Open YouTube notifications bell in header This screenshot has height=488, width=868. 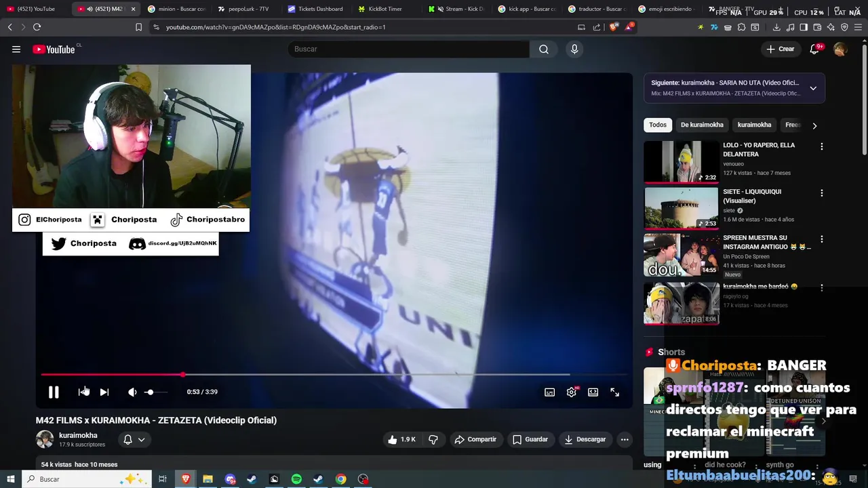815,49
